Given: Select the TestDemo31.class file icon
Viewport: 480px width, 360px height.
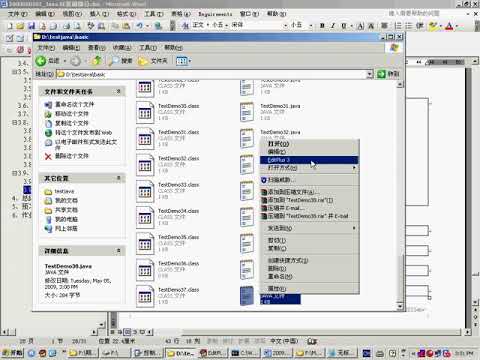Looking at the screenshot, I should pyautogui.click(x=145, y=139).
